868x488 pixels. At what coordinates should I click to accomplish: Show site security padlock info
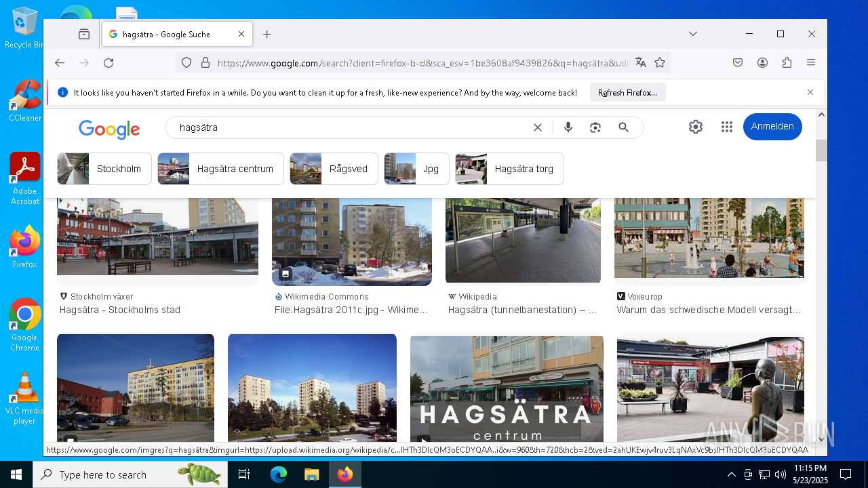point(205,63)
